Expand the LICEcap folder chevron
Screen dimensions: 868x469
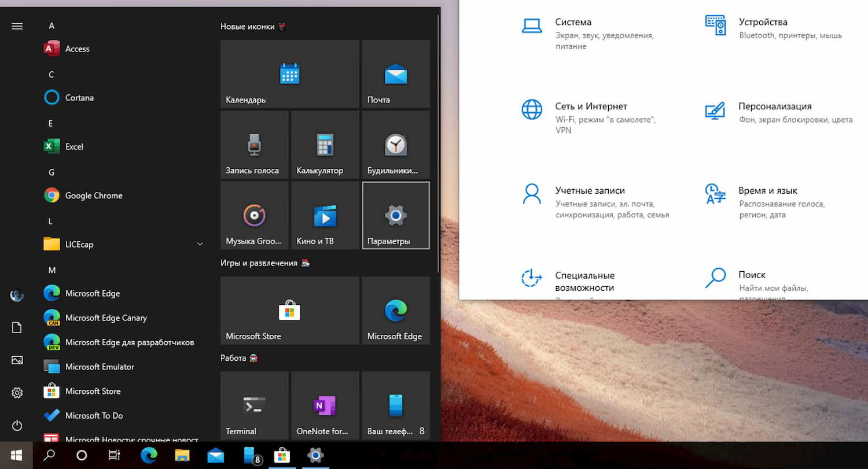(x=200, y=245)
